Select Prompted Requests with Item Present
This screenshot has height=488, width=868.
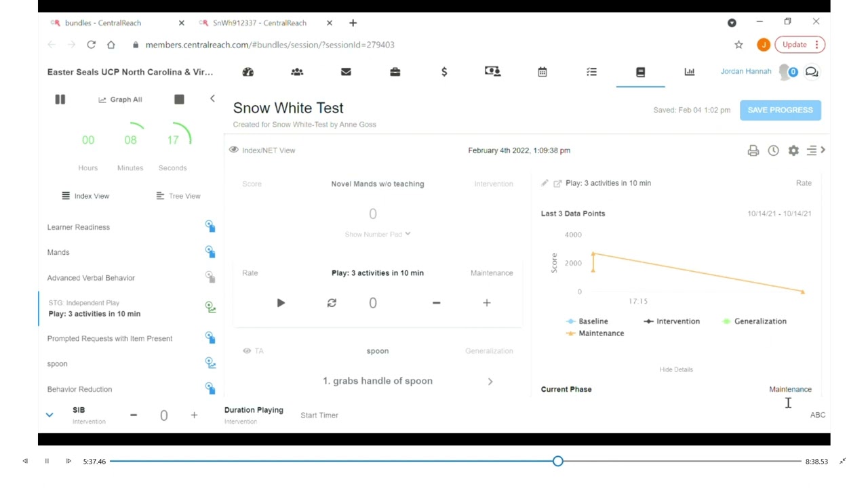coord(110,338)
